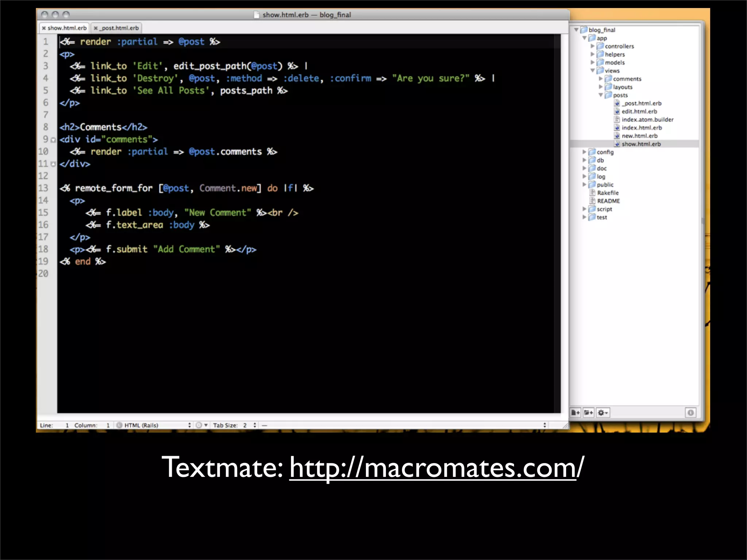Viewport: 747px width, 560px height.
Task: Expand the comments folder
Action: coord(601,79)
